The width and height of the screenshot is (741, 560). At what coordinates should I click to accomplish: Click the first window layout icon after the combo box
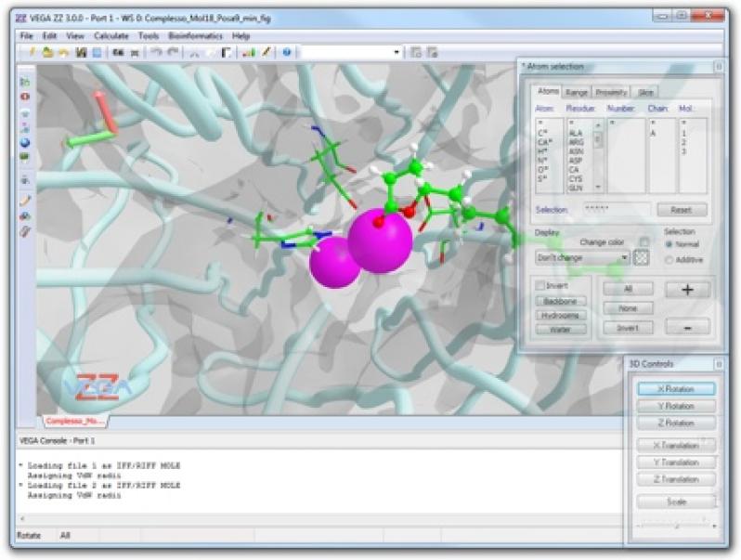pyautogui.click(x=416, y=52)
